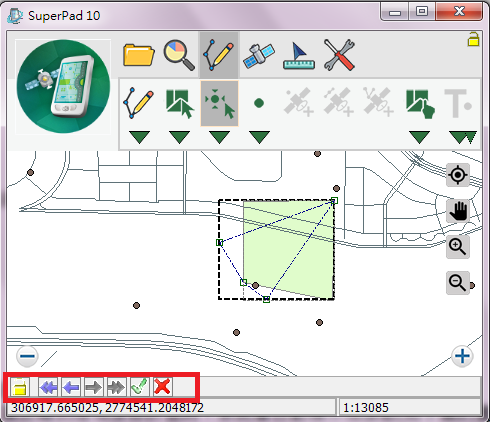Open the active pencil edit tab

(219, 55)
